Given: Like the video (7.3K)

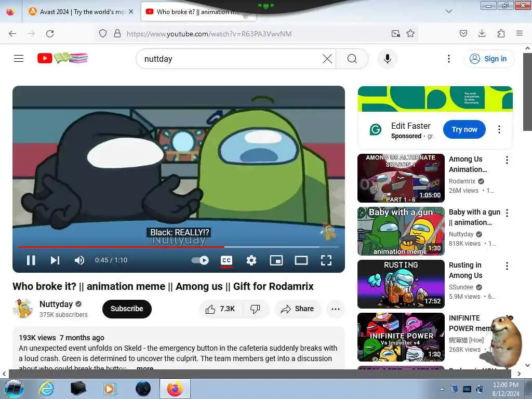Looking at the screenshot, I should pyautogui.click(x=220, y=309).
